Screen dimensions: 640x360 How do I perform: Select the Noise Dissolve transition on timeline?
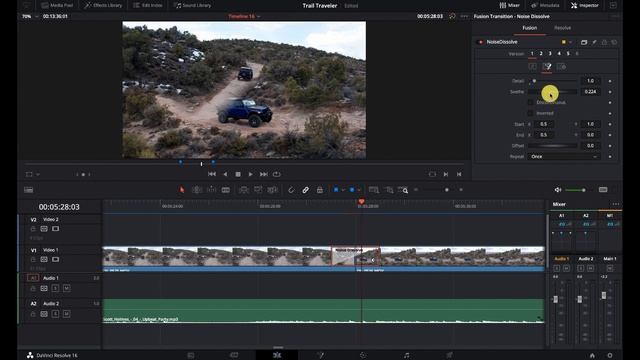click(356, 256)
